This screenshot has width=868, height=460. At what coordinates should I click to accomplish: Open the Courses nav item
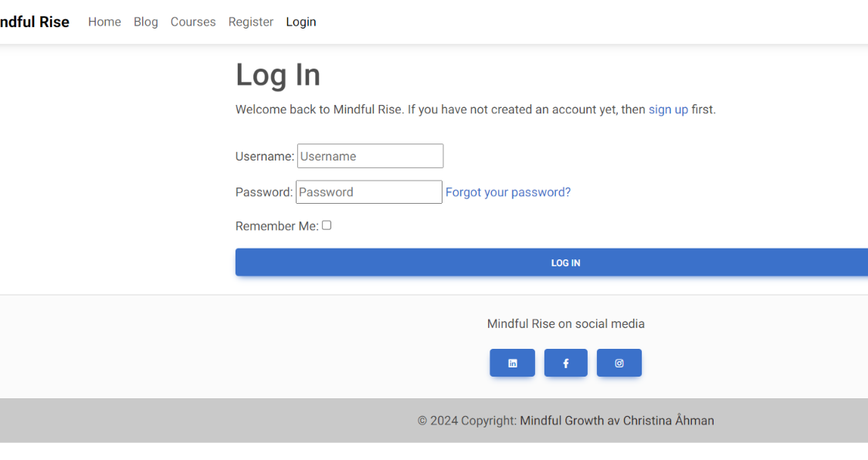click(x=192, y=22)
